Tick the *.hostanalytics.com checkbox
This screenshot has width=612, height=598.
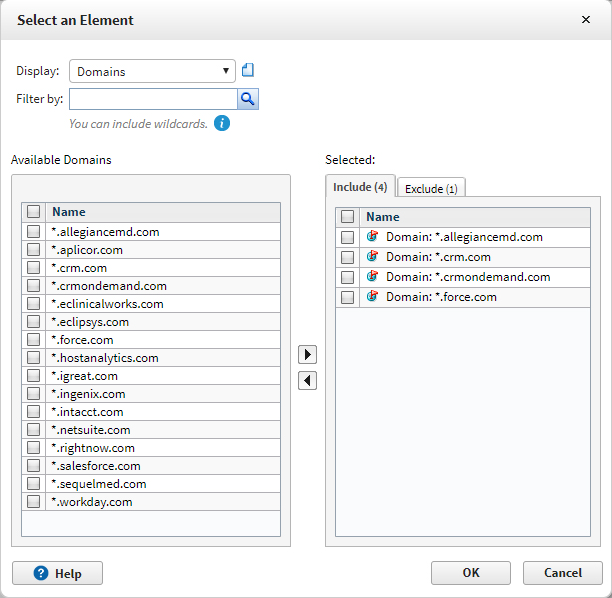pos(34,358)
